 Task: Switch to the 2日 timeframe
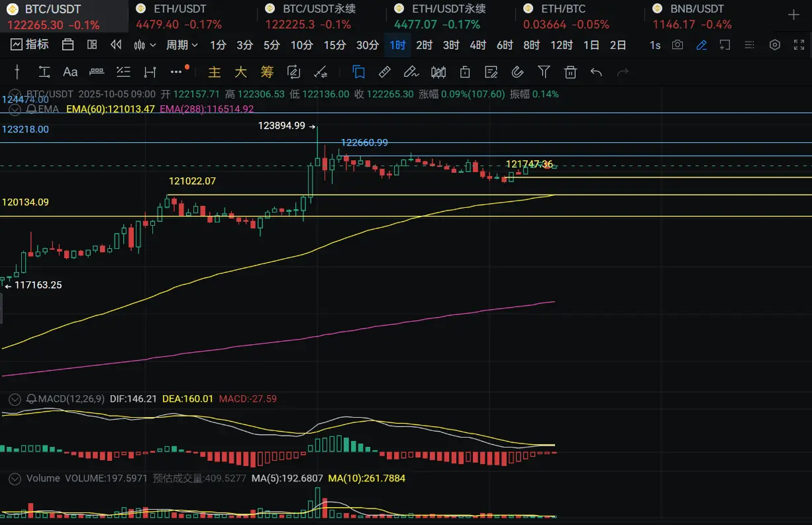coord(618,45)
